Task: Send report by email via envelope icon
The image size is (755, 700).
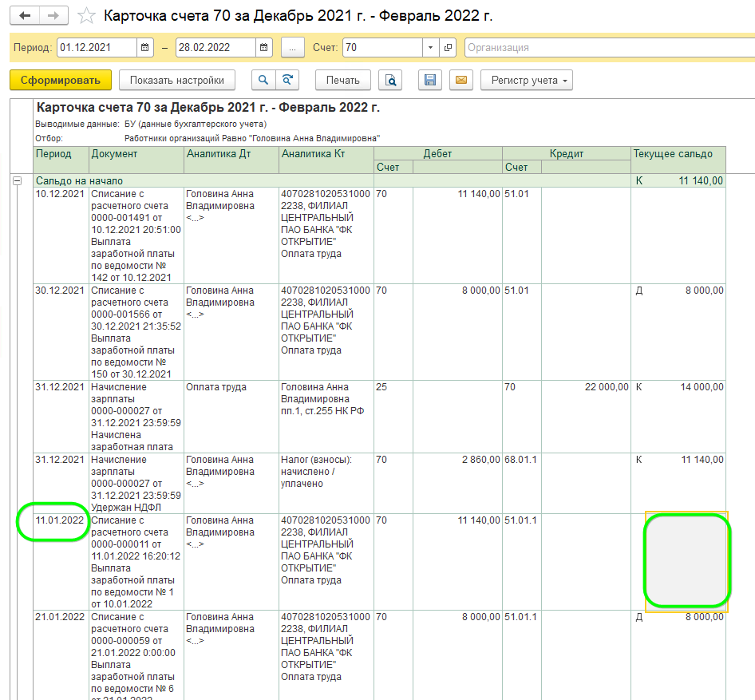Action: 461,80
